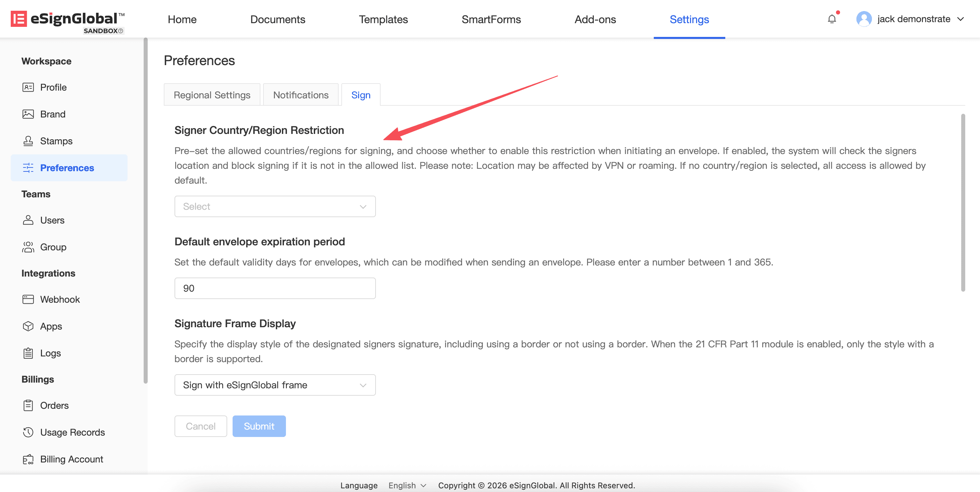
Task: Click the notification bell icon
Action: coord(832,19)
